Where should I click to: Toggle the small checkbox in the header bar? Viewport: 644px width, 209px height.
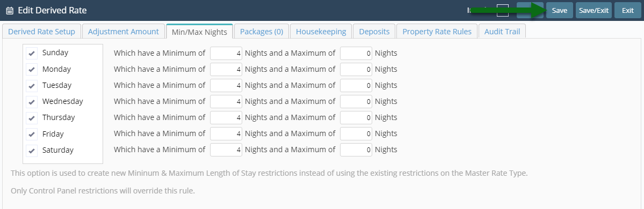(x=503, y=11)
